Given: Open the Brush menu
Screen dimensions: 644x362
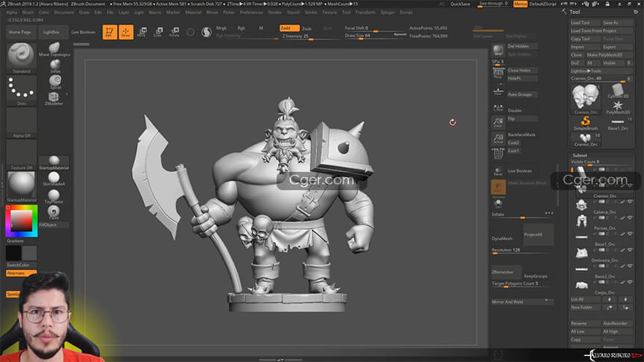Looking at the screenshot, I should 28,12.
